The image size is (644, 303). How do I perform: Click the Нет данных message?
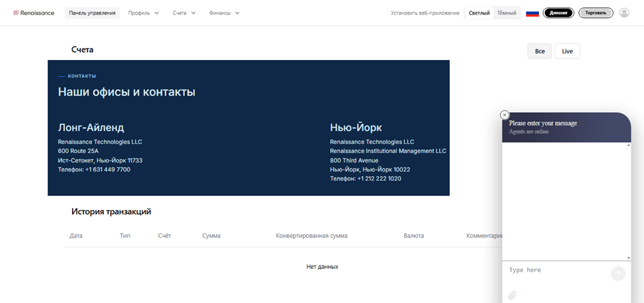point(323,267)
